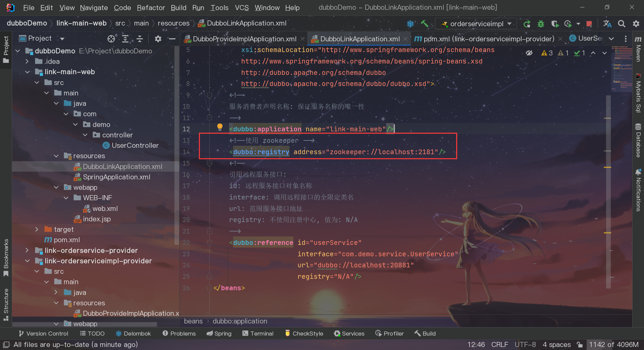The height and width of the screenshot is (350, 644).
Task: Open orderserviceimpl run configuration dropdown
Action: tap(476, 24)
